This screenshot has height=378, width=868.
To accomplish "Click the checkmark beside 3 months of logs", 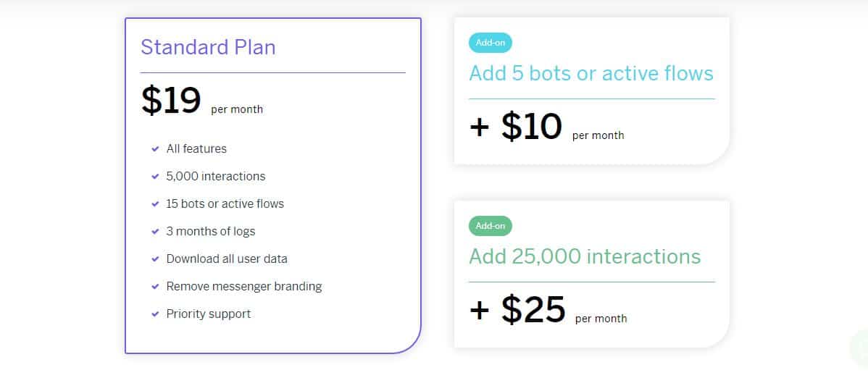I will [x=155, y=232].
